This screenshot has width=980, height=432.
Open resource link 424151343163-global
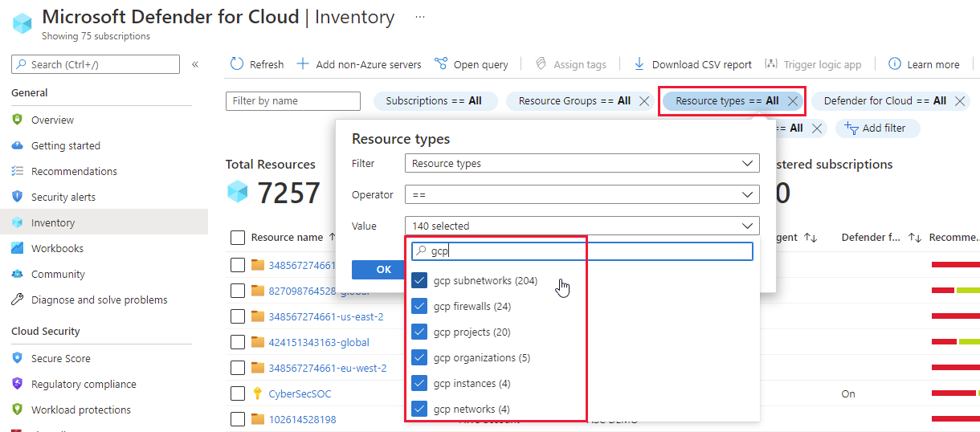(319, 342)
